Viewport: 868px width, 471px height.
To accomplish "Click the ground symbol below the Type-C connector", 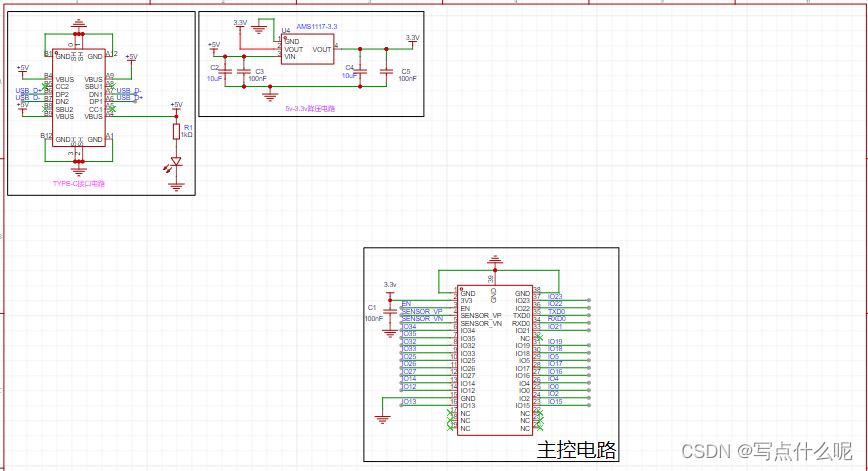I will pos(79,171).
